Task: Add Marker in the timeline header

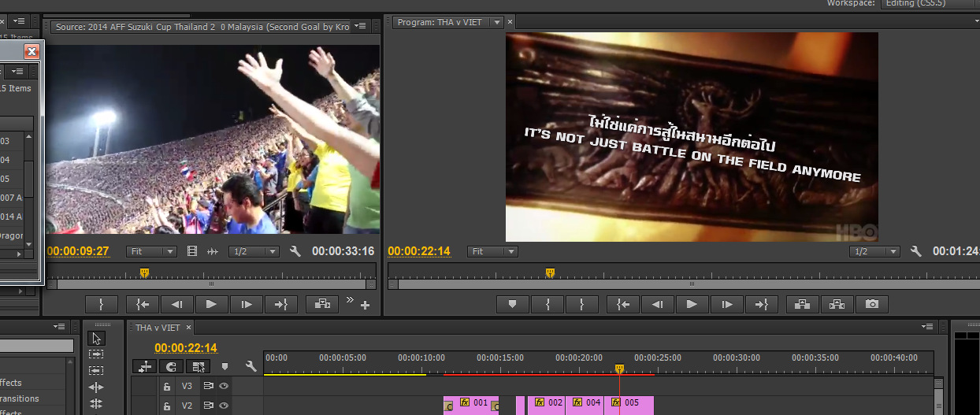Action: [x=225, y=366]
